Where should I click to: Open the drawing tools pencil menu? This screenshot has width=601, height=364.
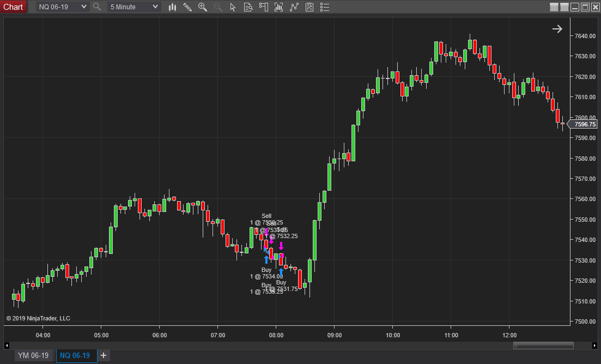tap(187, 7)
